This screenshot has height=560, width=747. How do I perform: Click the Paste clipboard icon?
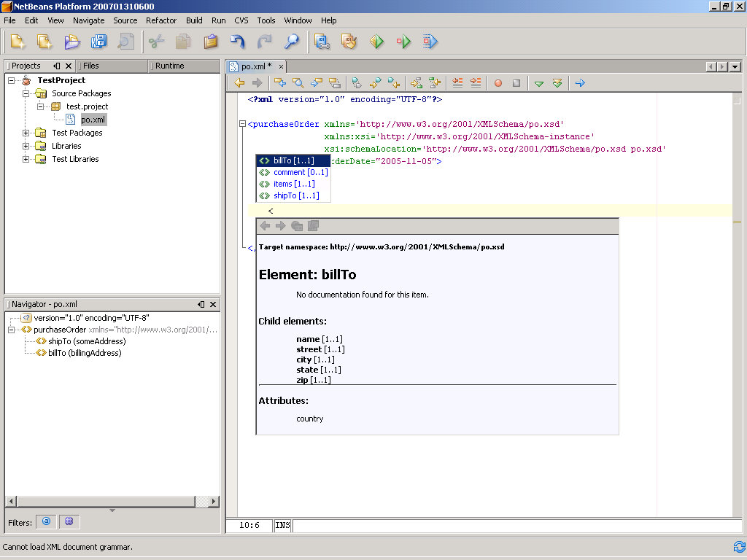pos(211,42)
